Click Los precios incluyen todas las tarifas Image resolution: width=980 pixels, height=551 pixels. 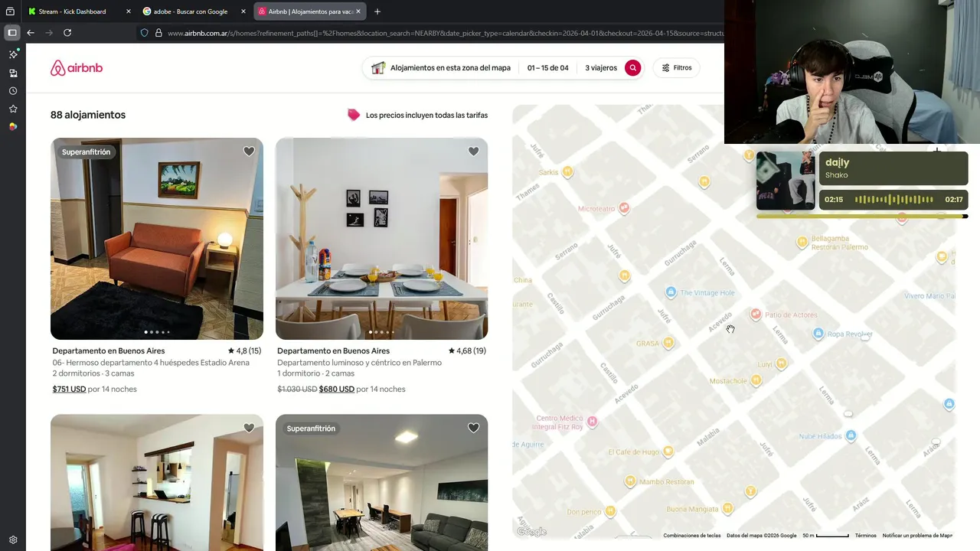426,116
